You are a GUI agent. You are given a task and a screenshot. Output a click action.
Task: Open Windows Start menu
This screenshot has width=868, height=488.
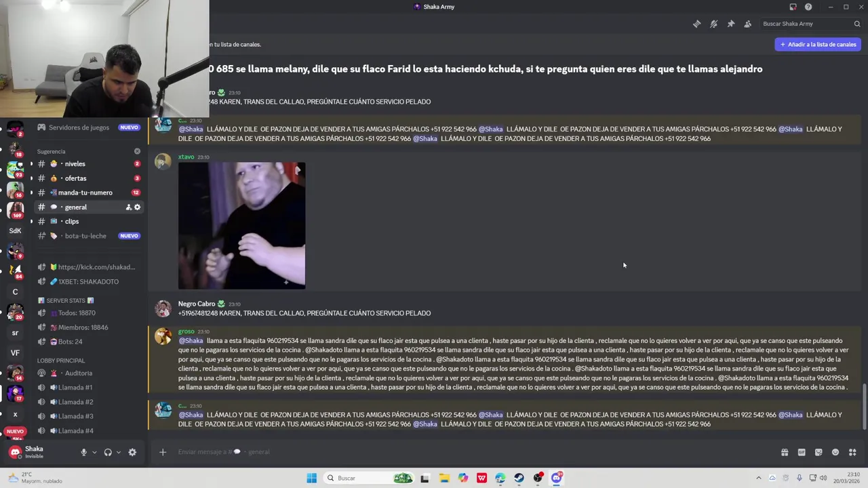(x=311, y=478)
